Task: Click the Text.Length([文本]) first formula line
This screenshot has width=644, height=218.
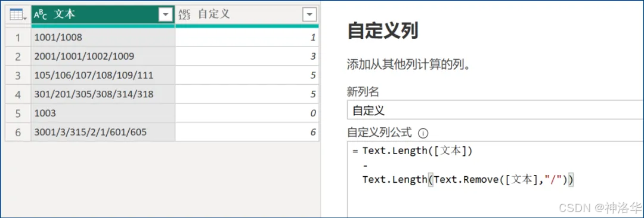Action: click(417, 151)
